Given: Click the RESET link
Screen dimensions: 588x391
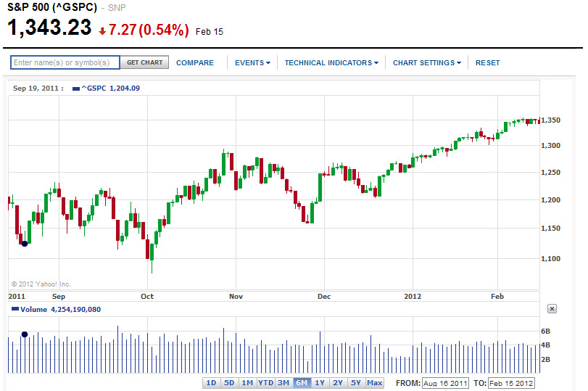Looking at the screenshot, I should 487,62.
